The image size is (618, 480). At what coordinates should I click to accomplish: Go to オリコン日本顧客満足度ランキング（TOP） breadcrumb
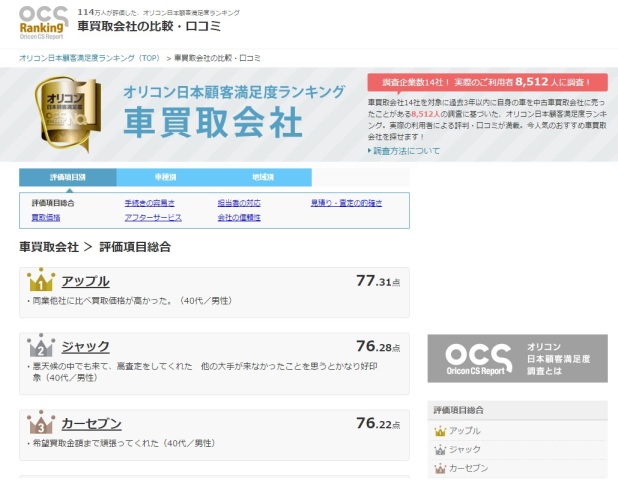(89, 59)
